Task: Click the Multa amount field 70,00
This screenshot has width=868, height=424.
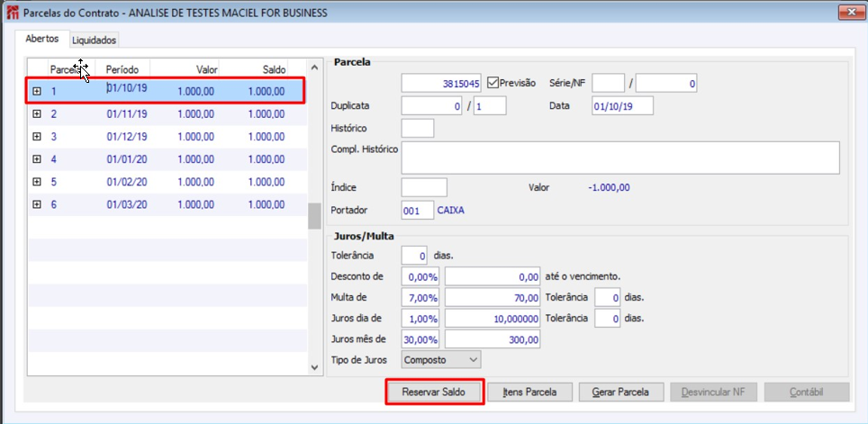Action: pos(493,298)
